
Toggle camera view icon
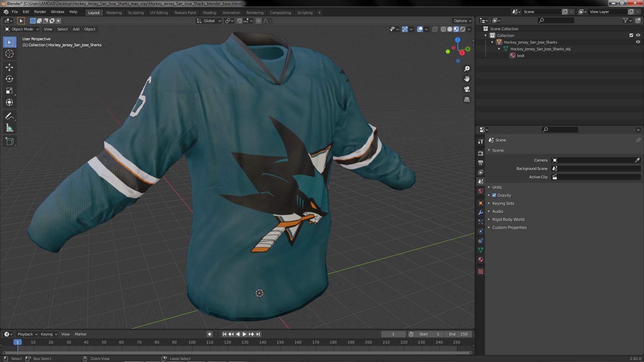[467, 89]
